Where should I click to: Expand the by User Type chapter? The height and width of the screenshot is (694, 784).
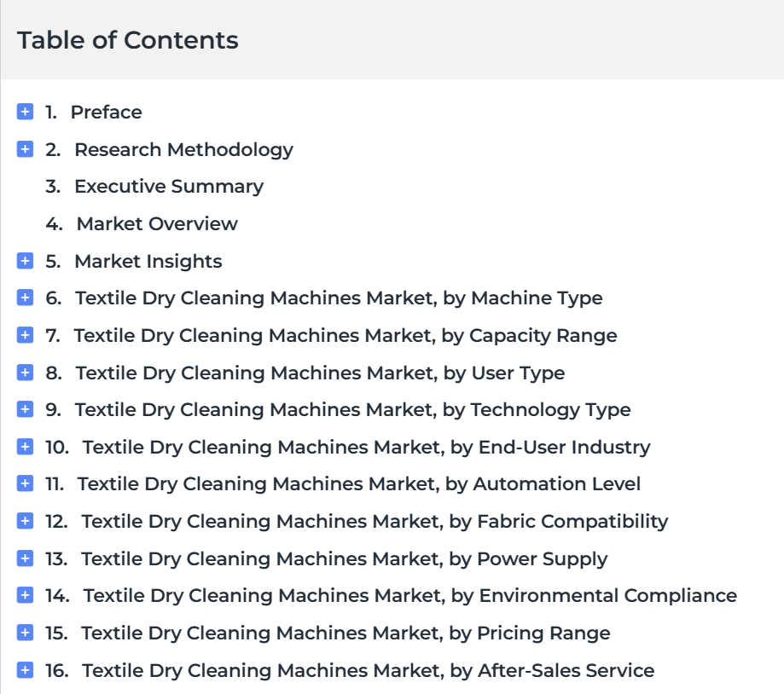(25, 373)
